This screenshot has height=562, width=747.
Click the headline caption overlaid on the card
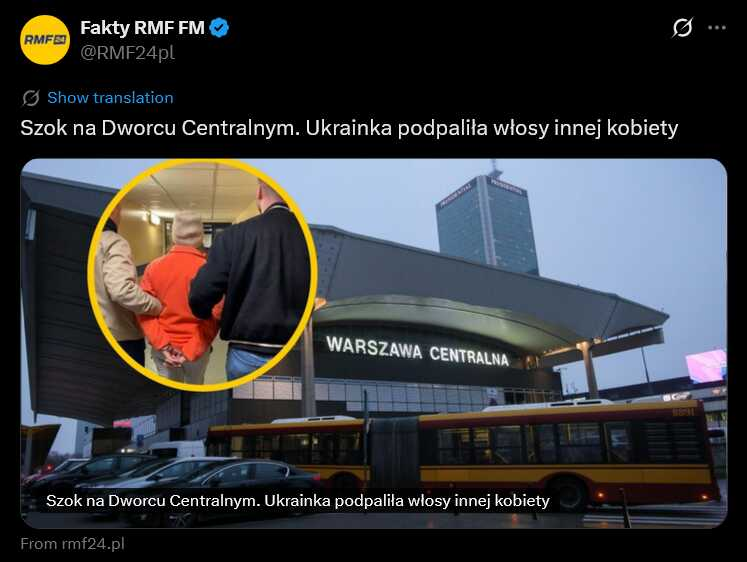coord(298,501)
